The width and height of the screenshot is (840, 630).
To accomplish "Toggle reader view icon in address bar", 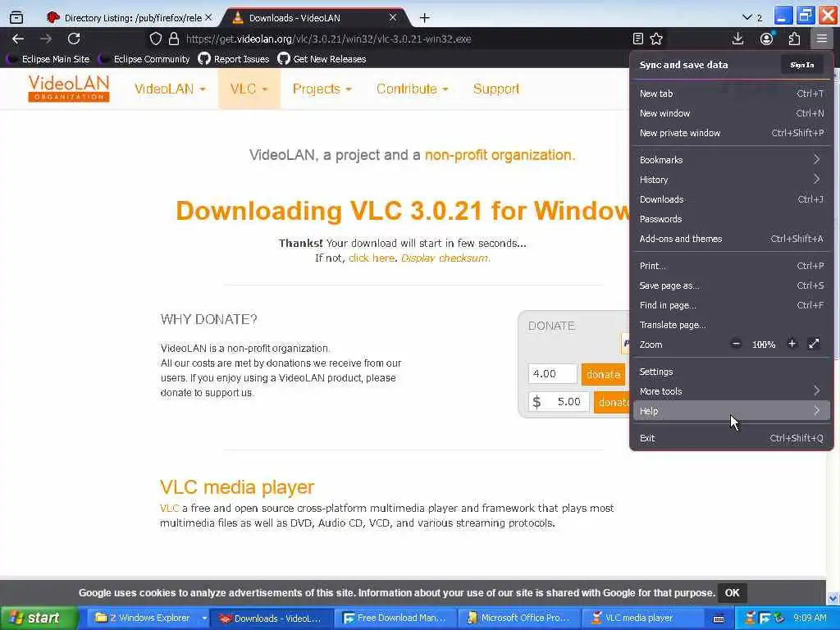I will pyautogui.click(x=637, y=39).
